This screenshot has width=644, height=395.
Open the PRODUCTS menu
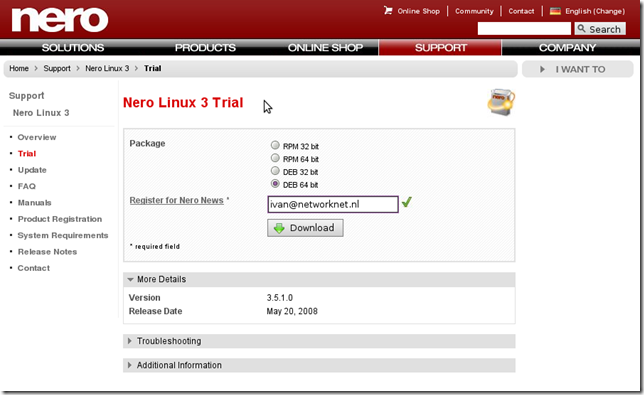(205, 48)
